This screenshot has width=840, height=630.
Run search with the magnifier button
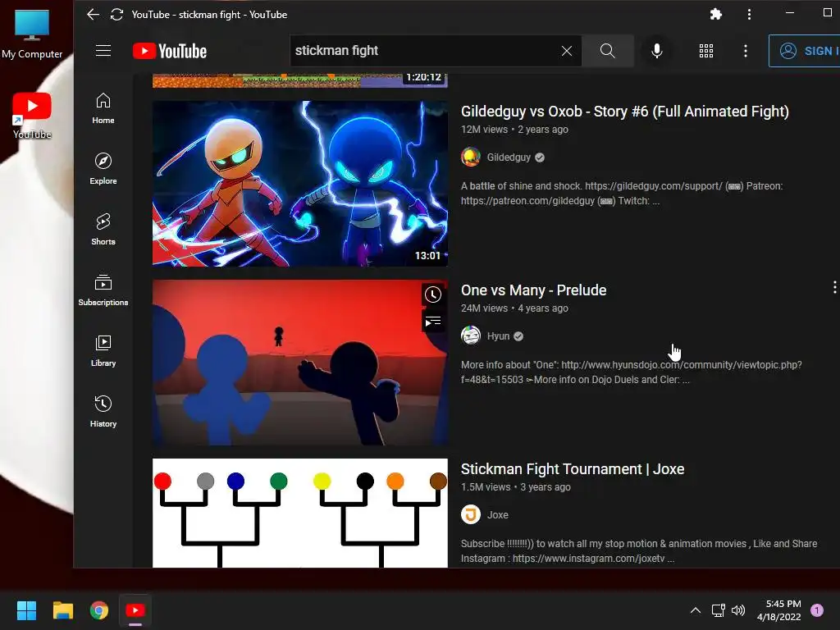coord(608,51)
